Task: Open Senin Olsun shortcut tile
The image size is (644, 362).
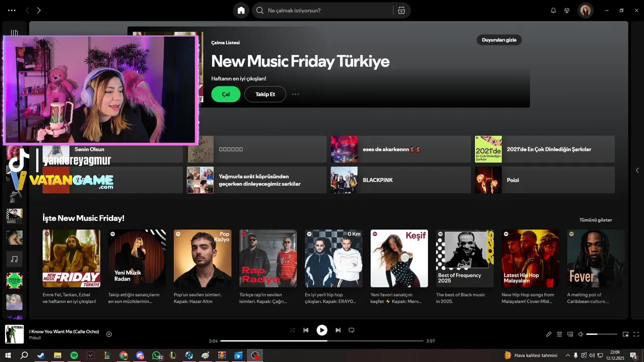Action: click(113, 149)
